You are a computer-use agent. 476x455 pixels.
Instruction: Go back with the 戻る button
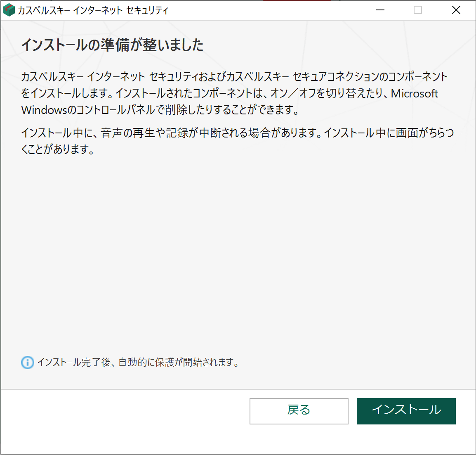pyautogui.click(x=299, y=411)
